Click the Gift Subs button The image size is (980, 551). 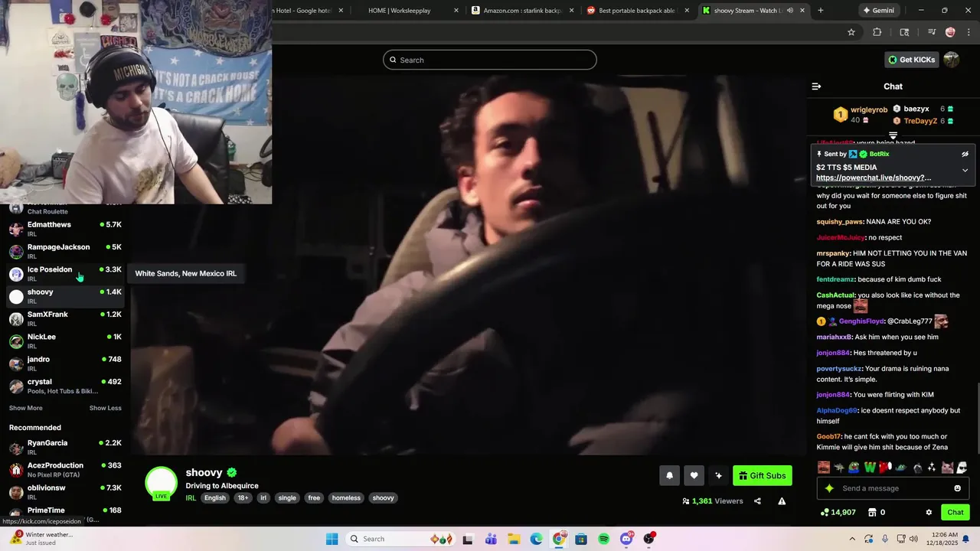(x=763, y=476)
